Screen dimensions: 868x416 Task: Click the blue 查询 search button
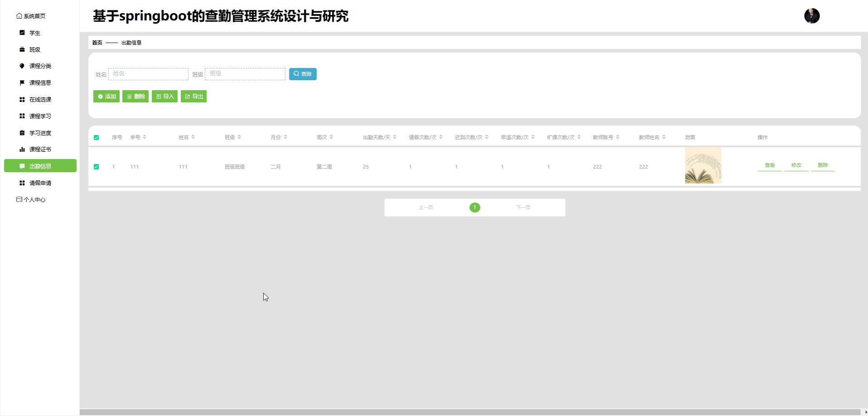coord(303,74)
